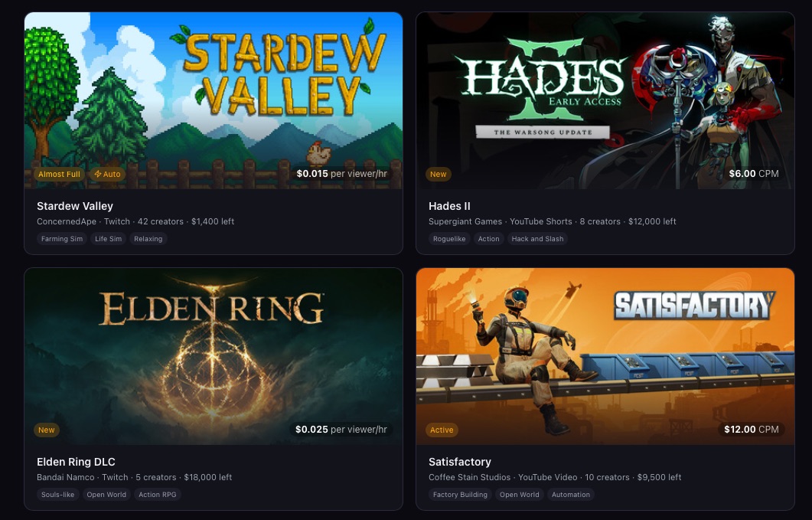
Task: Select the Souls-like tag
Action: (x=57, y=495)
